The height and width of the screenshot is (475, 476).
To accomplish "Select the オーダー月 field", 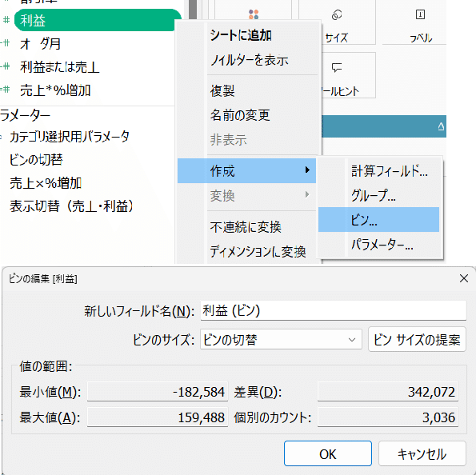I will pyautogui.click(x=40, y=44).
